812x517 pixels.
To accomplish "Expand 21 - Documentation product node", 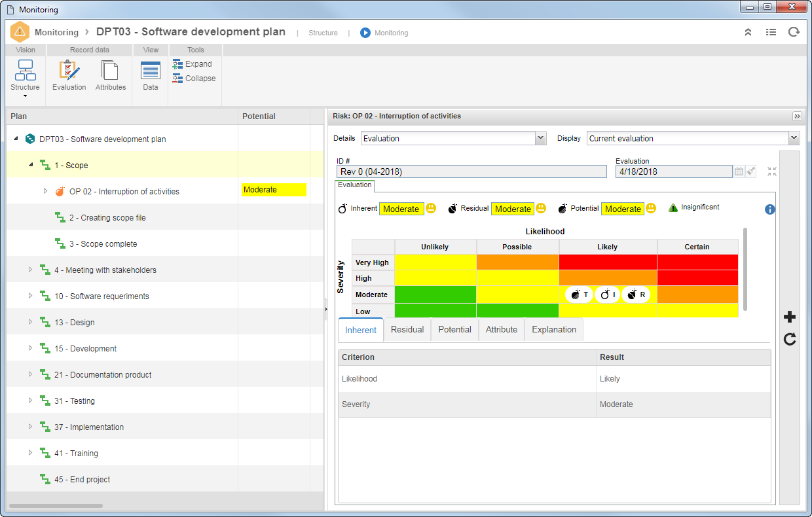I will pyautogui.click(x=30, y=374).
